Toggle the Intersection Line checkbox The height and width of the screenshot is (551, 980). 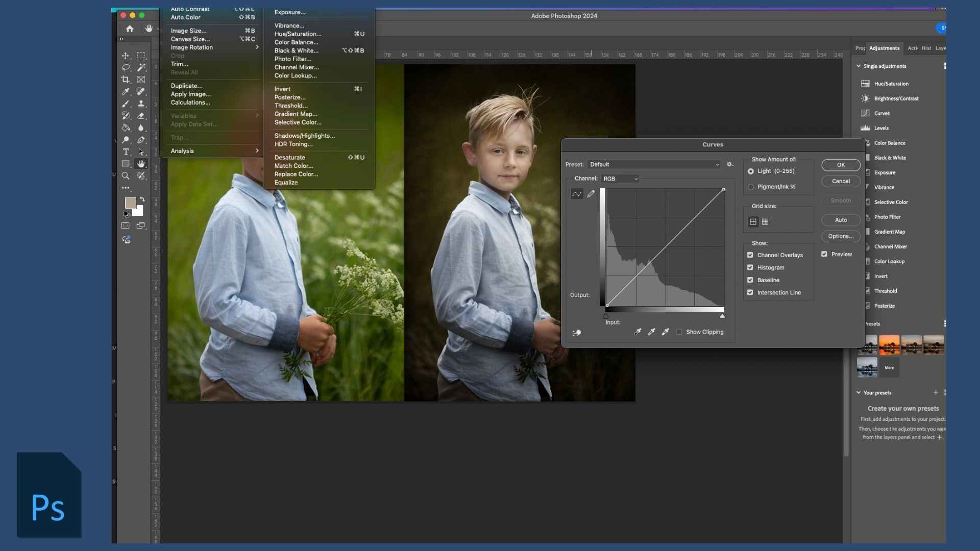[750, 292]
